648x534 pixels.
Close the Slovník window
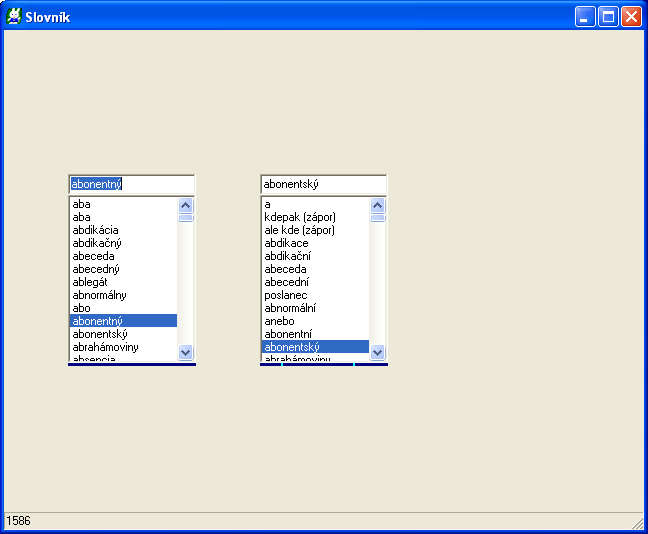(x=631, y=16)
